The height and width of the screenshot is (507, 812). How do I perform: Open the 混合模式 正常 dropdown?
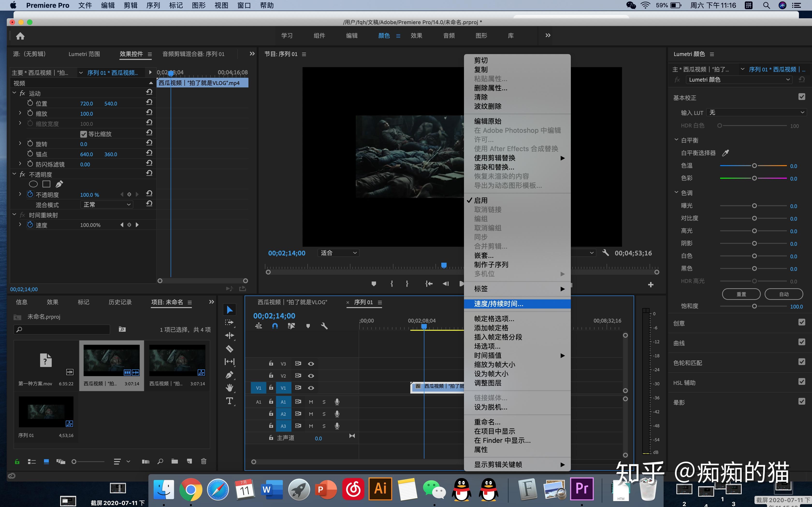click(107, 204)
